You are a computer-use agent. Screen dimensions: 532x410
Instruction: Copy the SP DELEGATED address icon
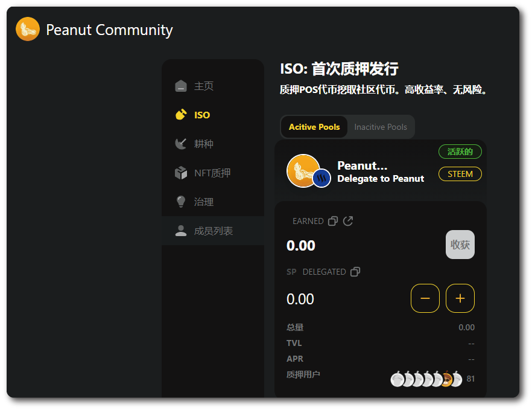pyautogui.click(x=355, y=272)
